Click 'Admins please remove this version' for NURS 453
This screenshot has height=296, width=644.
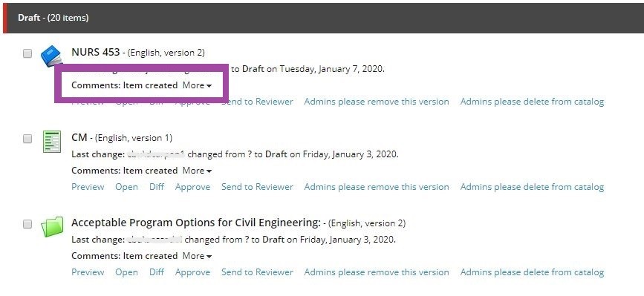point(377,102)
